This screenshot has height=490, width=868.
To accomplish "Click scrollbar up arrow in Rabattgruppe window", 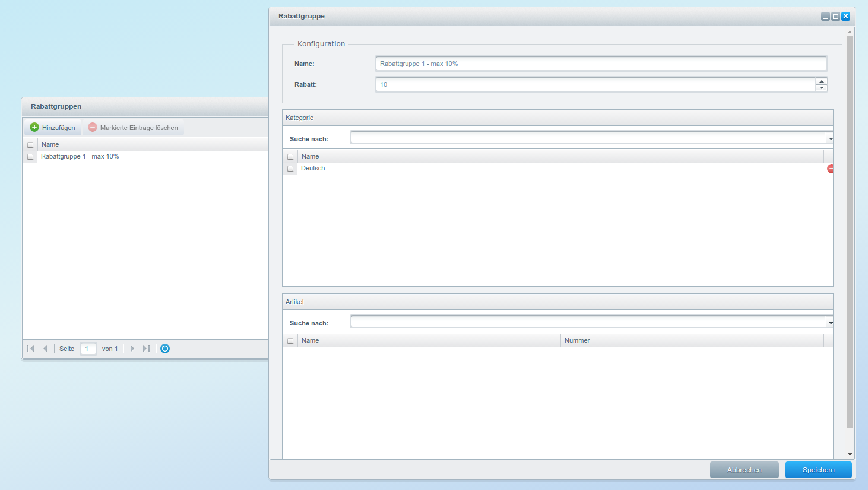I will [x=850, y=32].
